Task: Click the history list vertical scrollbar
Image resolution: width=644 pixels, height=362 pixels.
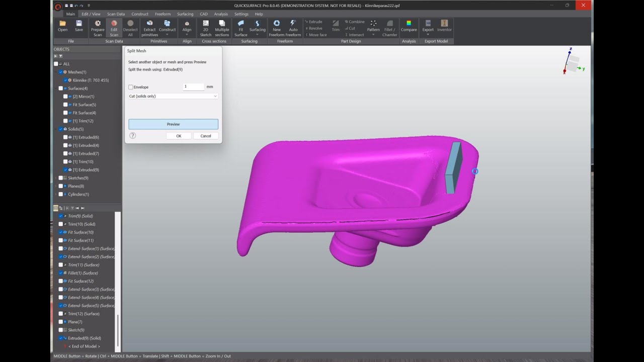Action: (x=118, y=331)
